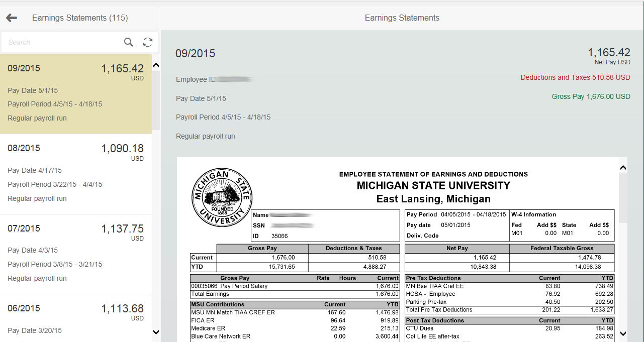Click "EMPLOYEE STATEMENT OF EARNINGS AND DEDUCTIONS" title
Image resolution: width=644 pixels, height=342 pixels.
(x=433, y=174)
